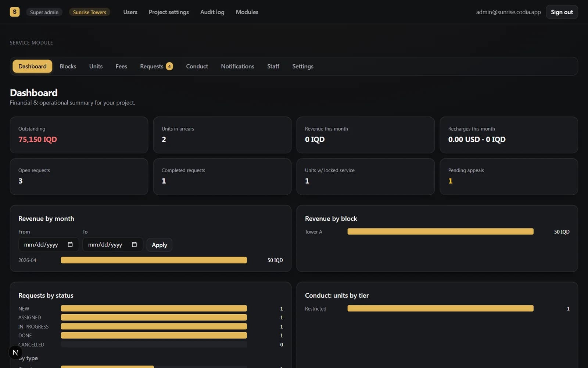Open the To date calendar picker icon
The height and width of the screenshot is (368, 588).
(x=134, y=245)
